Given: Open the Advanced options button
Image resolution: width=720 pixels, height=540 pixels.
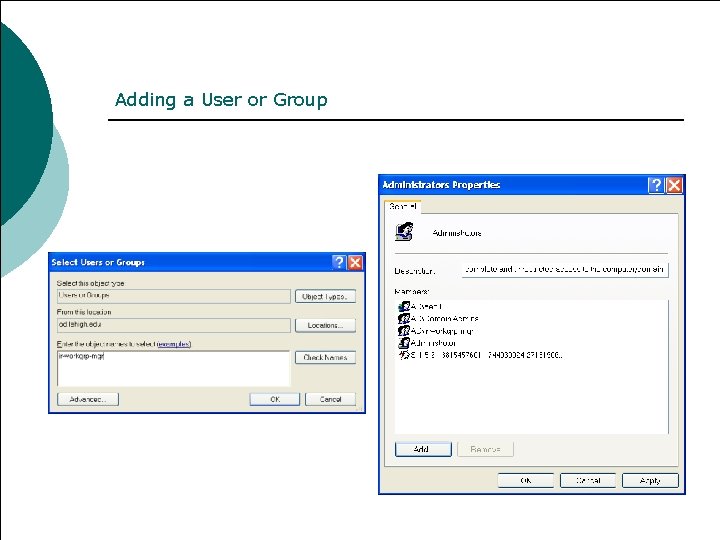Looking at the screenshot, I should 88,399.
